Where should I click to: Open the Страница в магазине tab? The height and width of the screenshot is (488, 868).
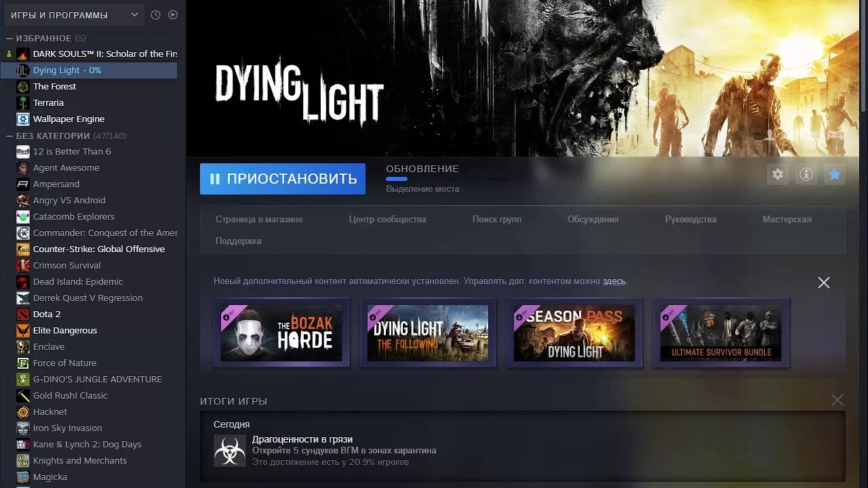pos(259,219)
